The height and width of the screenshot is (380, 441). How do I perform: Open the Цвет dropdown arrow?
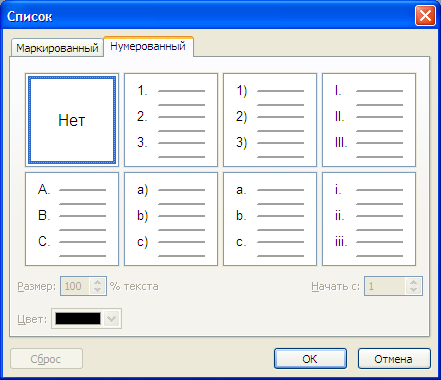click(112, 319)
